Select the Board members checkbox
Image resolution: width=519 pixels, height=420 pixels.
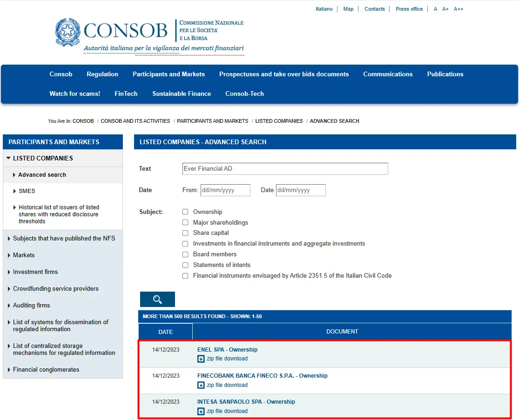[185, 254]
